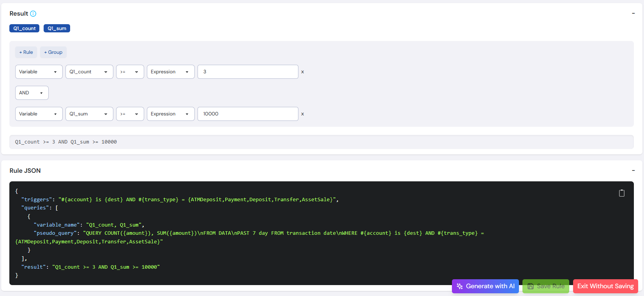Open the Q1_count variable name dropdown

(x=89, y=72)
